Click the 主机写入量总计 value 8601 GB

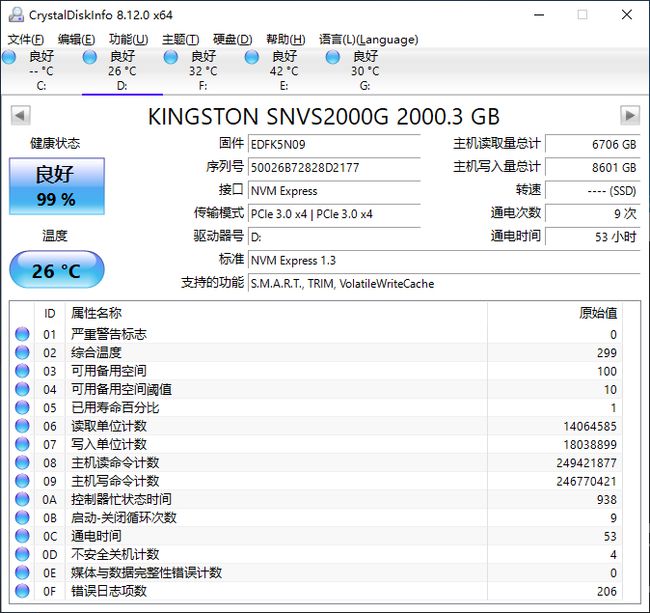tap(593, 167)
